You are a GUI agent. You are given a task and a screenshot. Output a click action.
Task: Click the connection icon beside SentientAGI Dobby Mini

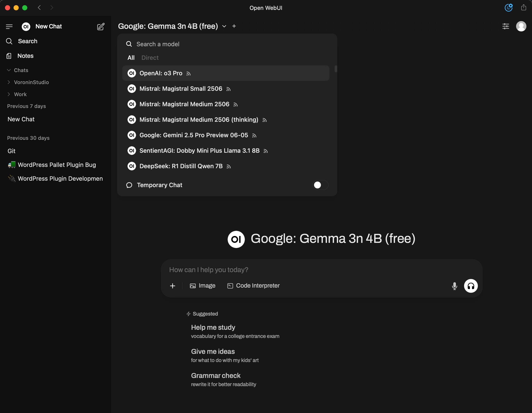click(265, 151)
